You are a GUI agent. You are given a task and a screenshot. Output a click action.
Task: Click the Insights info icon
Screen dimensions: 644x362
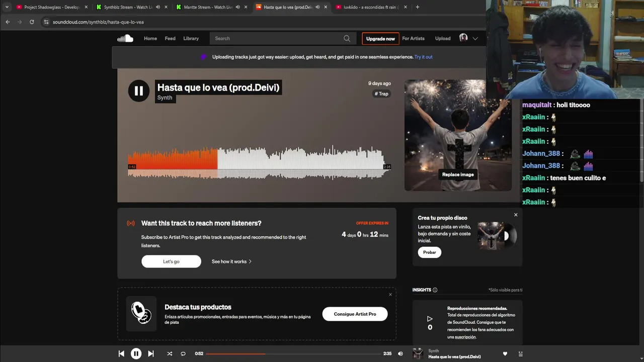435,290
